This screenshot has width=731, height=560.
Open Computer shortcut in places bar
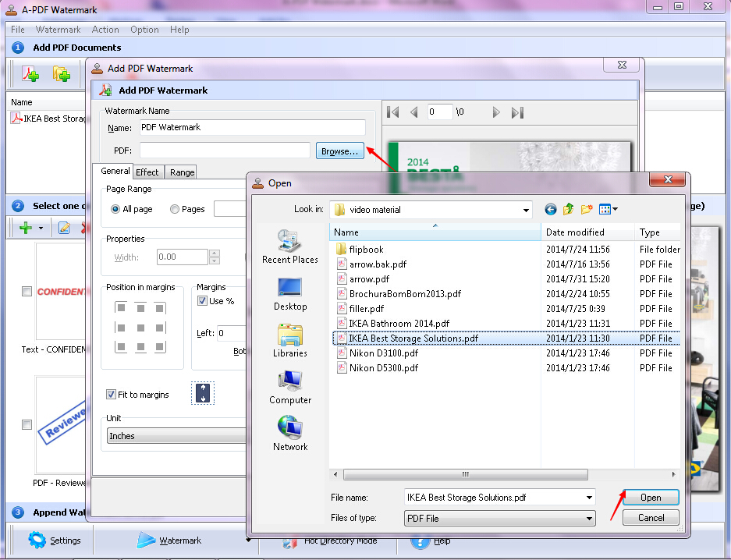[290, 388]
